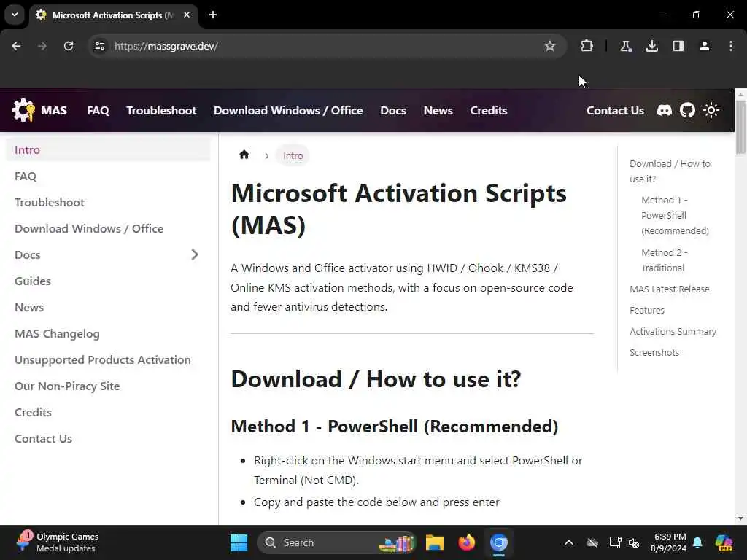Click the Intro breadcrumb pill
The width and height of the screenshot is (747, 560).
coord(293,155)
